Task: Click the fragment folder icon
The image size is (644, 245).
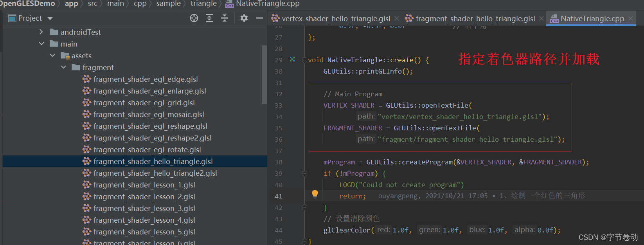Action: (76, 67)
